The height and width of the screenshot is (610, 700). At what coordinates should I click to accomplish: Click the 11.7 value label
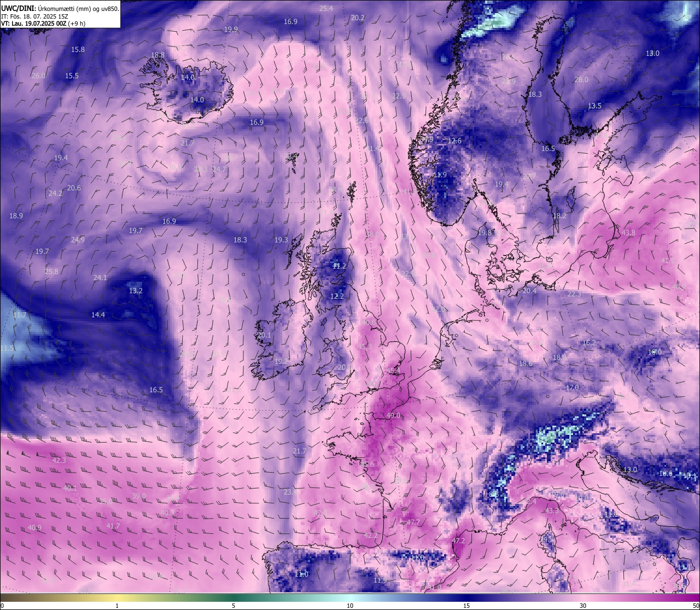19,315
